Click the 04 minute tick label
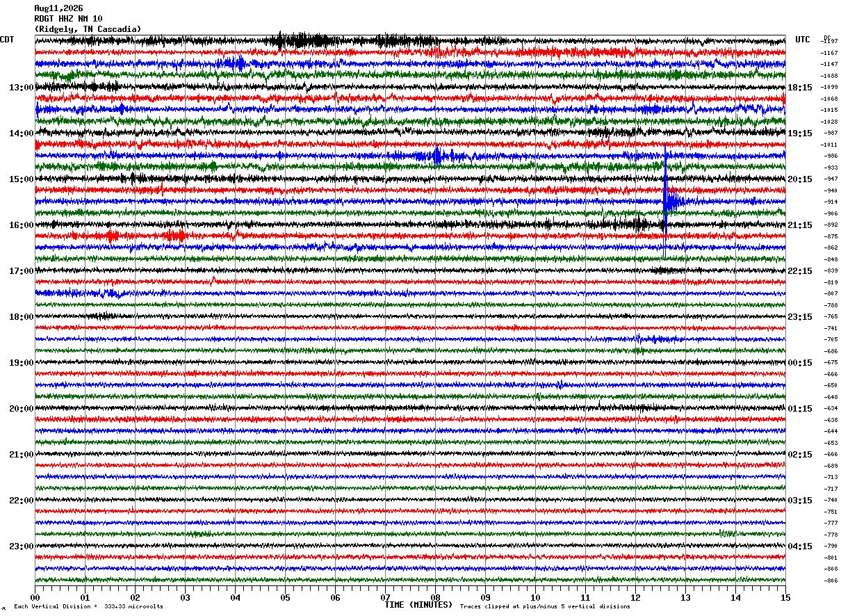The width and height of the screenshot is (841, 616). (x=235, y=597)
